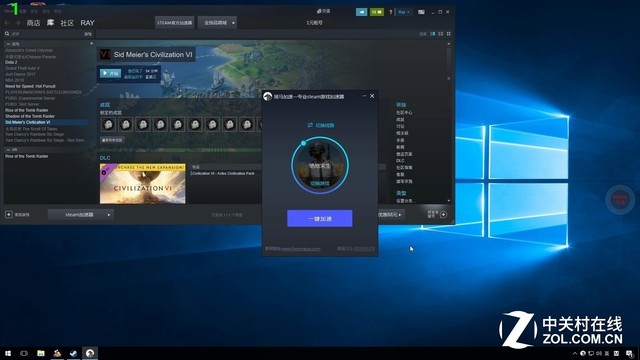Select PLAYERUNKNOWN'S BATTLEGROUNDS in the library
Image resolution: width=640 pixels, height=360 pixels.
[43, 92]
